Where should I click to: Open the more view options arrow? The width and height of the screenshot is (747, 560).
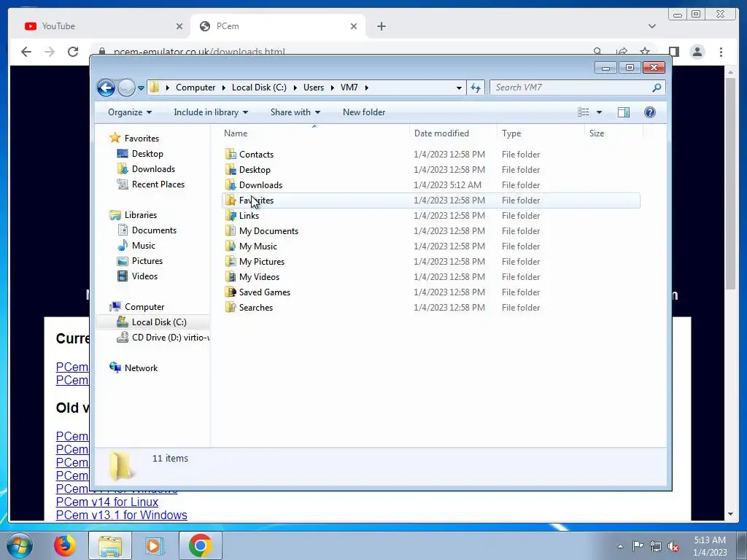[x=600, y=112]
